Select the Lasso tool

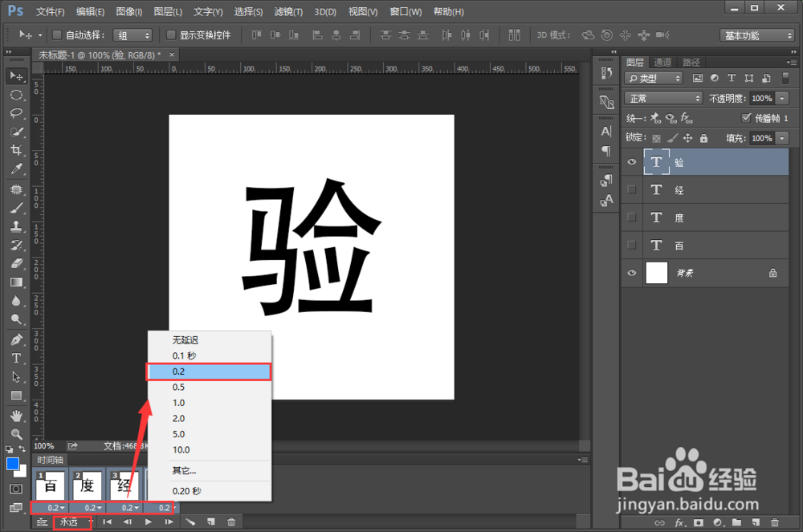pos(17,113)
